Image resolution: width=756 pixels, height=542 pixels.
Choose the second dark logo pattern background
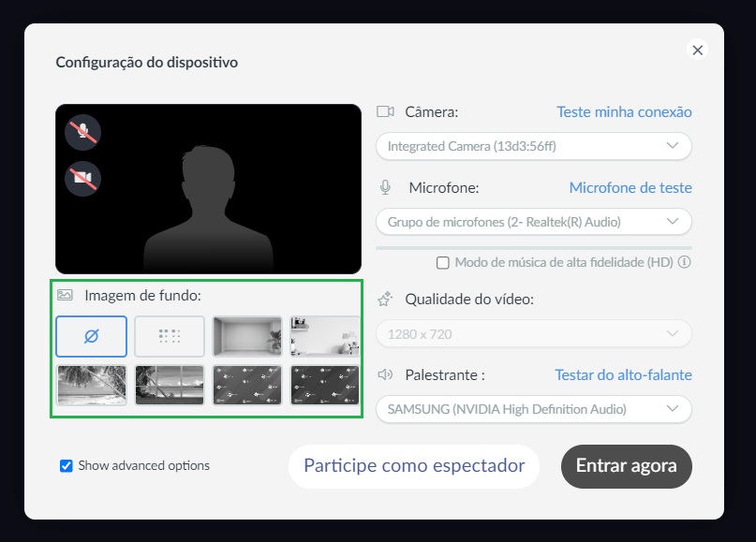(324, 385)
